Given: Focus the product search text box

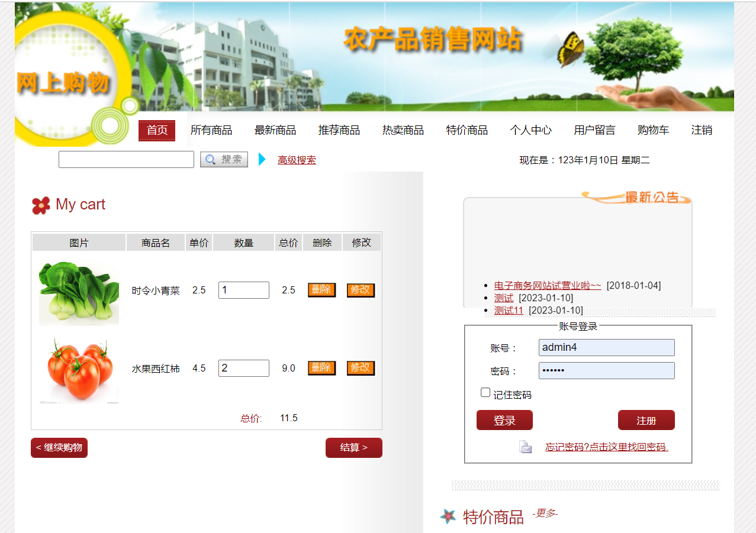Looking at the screenshot, I should (x=126, y=160).
